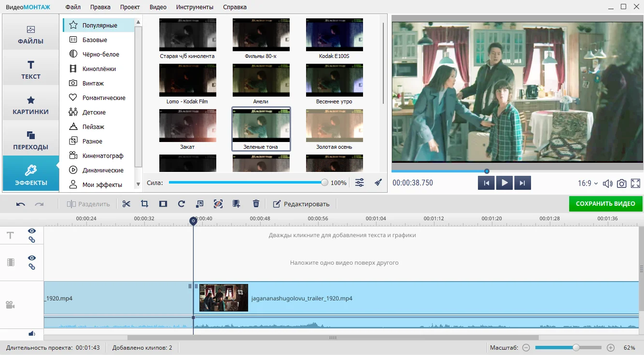
Task: Delete the clip with the trash icon
Action: (x=256, y=204)
